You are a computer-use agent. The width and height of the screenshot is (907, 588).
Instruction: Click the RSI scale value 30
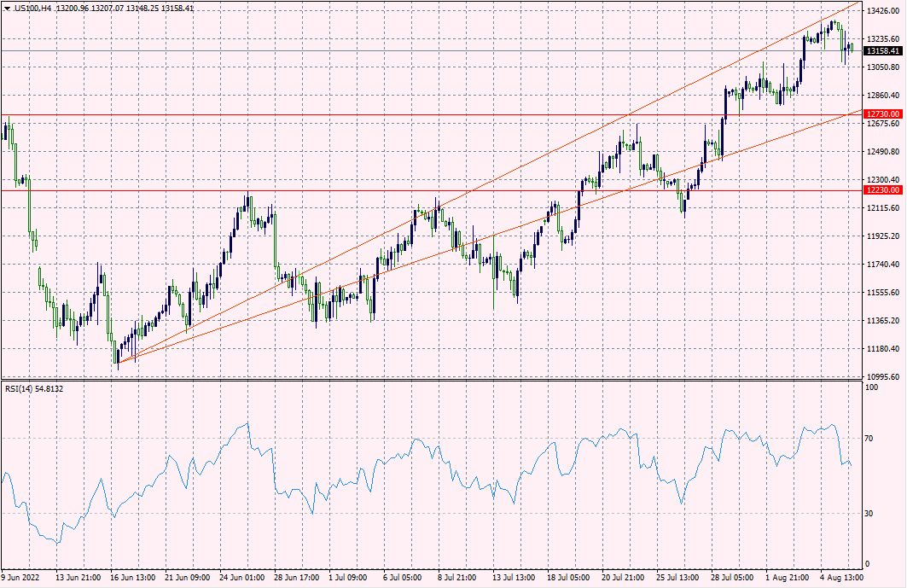point(869,514)
